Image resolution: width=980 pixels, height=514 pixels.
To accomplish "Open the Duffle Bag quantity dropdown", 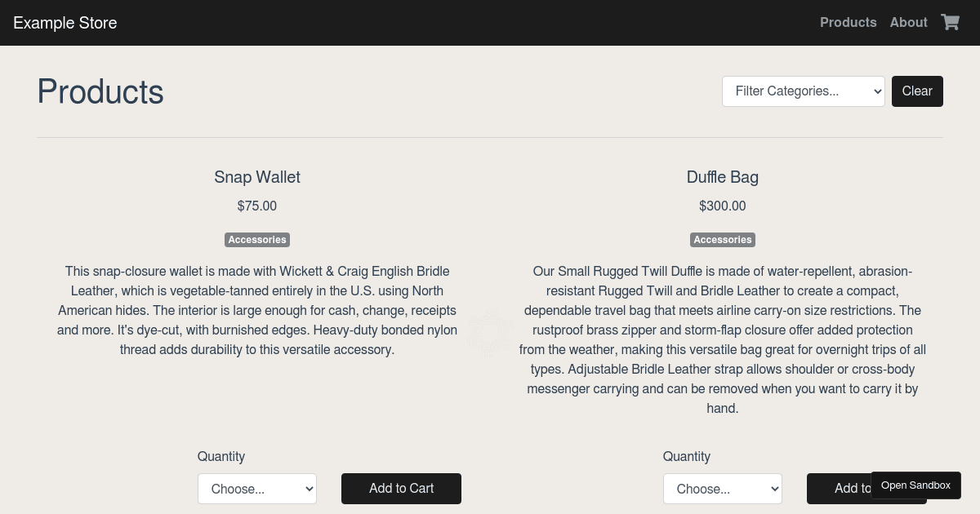I will tap(723, 489).
